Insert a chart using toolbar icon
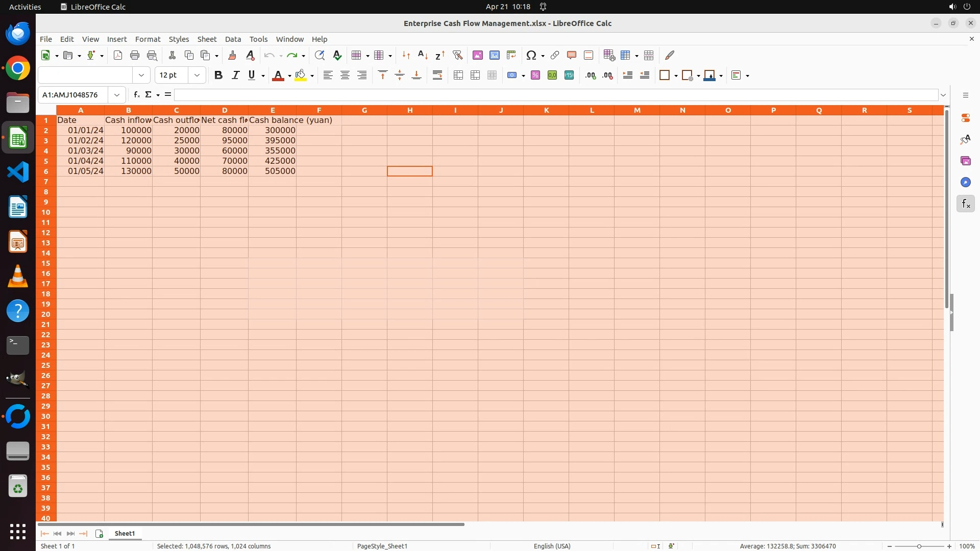The width and height of the screenshot is (980, 551). pyautogui.click(x=495, y=56)
